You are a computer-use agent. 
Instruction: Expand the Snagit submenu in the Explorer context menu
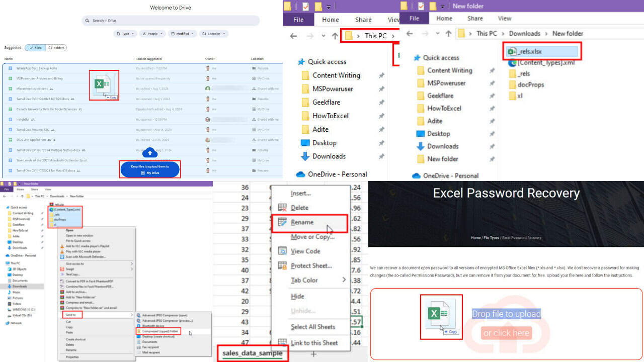click(132, 268)
